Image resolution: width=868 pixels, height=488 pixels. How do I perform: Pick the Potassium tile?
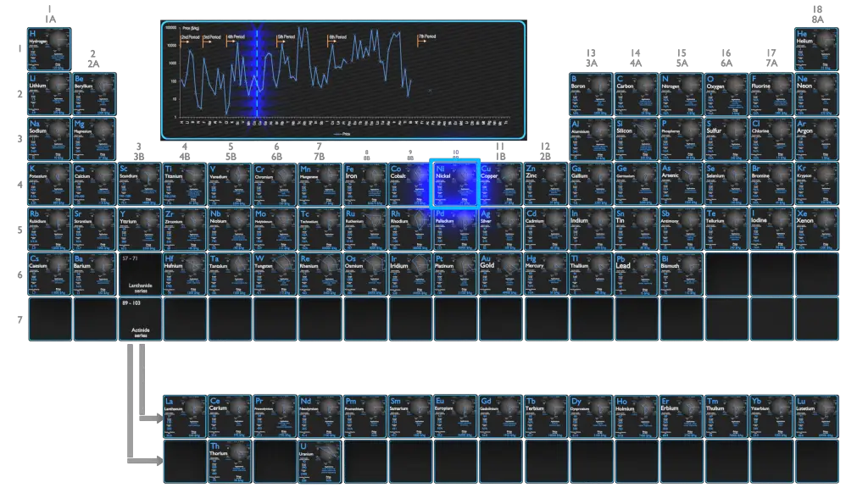pos(49,184)
